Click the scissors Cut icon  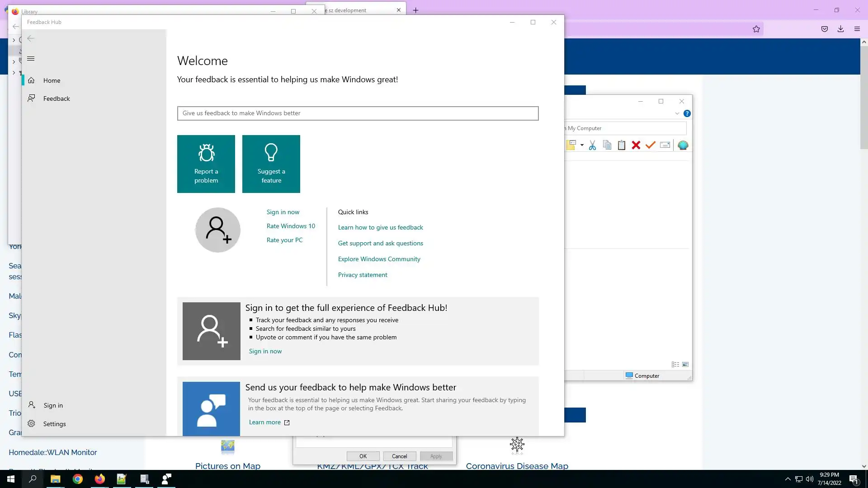tap(592, 145)
